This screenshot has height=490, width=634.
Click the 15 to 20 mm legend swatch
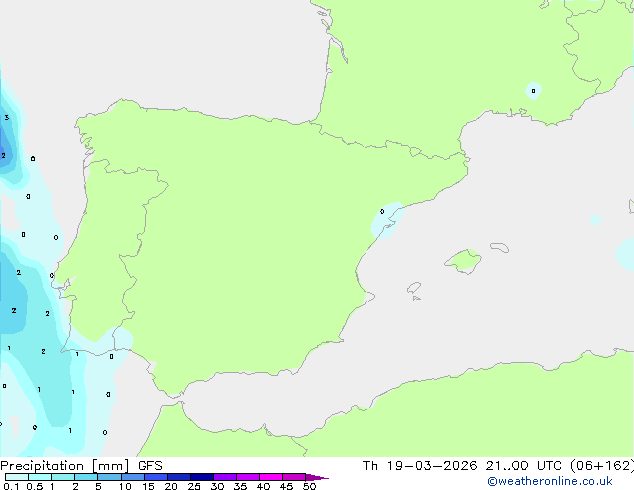coord(156,477)
